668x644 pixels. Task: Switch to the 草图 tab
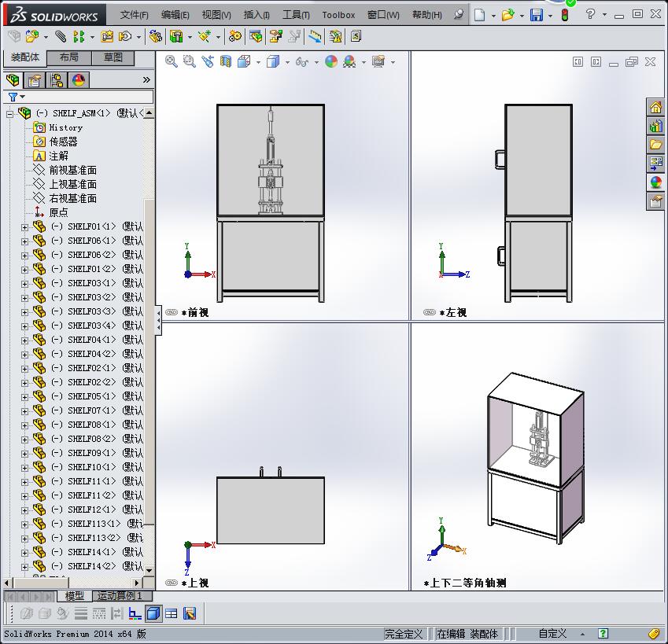point(113,57)
